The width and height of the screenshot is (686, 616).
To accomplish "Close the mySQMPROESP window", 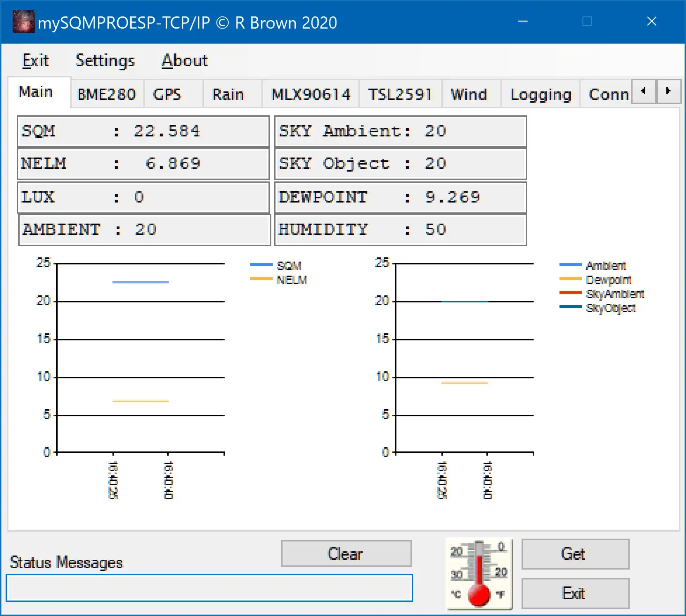I will click(x=651, y=22).
